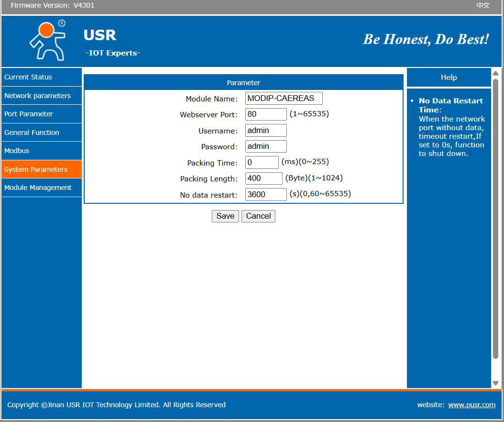The height and width of the screenshot is (422, 504).
Task: Select the No data restart field
Action: coord(266,194)
